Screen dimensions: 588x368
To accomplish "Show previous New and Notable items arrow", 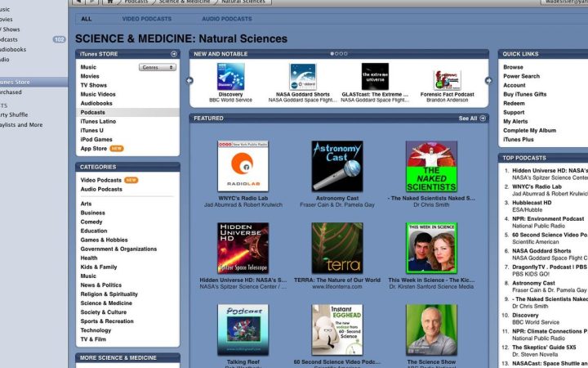I will coord(189,80).
